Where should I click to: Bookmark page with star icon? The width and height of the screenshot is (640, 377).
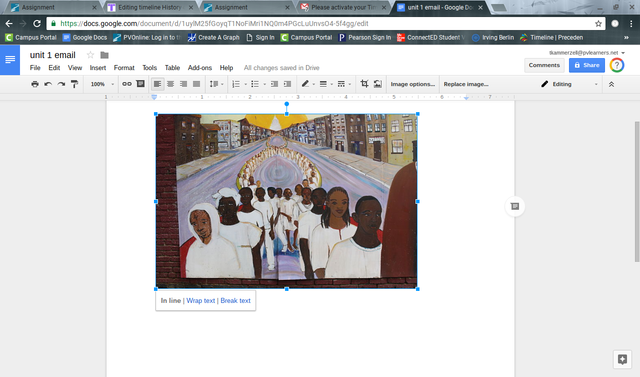(x=598, y=24)
